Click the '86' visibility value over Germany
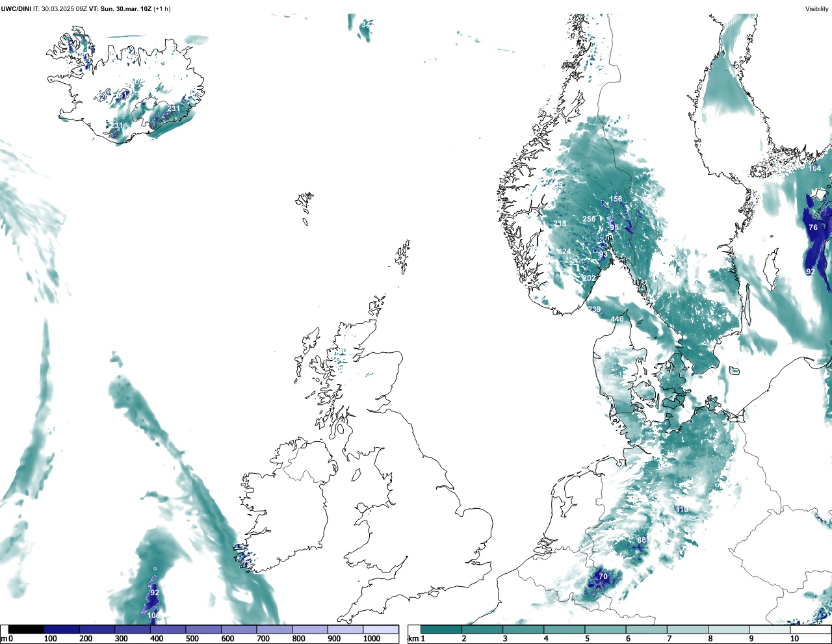832x644 pixels. coord(642,540)
